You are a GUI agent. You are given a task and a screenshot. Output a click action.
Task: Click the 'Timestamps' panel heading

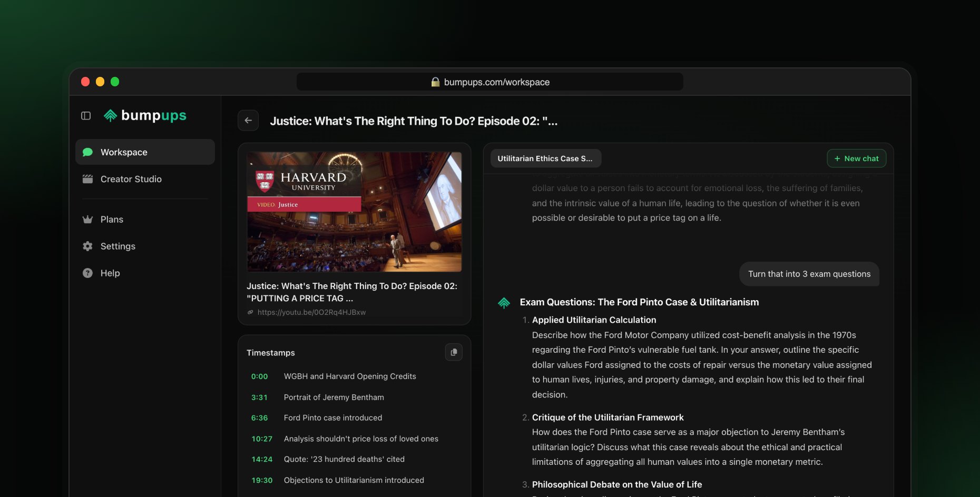coord(271,353)
